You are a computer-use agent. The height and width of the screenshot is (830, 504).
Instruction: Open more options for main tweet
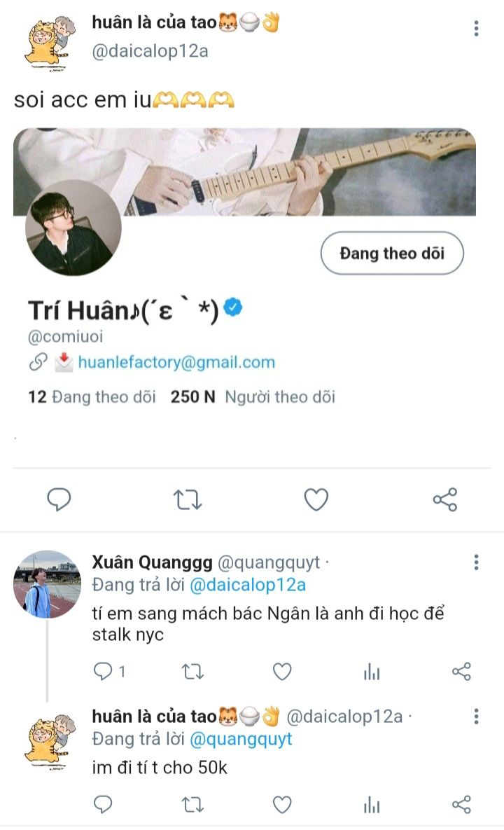coord(476,29)
